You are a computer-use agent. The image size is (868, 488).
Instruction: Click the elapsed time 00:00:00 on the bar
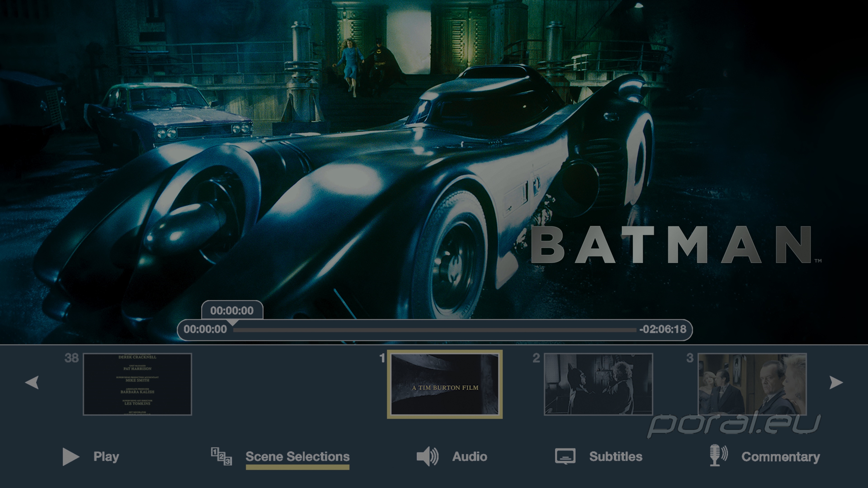205,329
